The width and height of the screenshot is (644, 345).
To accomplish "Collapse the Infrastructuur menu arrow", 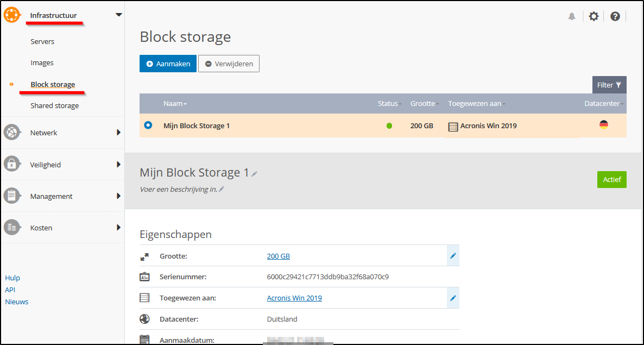I will click(x=118, y=15).
